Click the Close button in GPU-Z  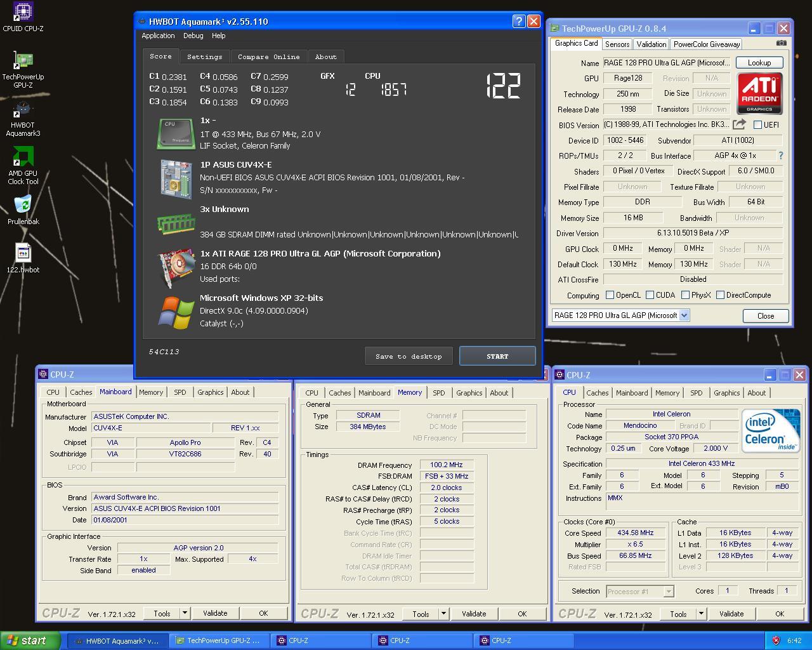766,315
